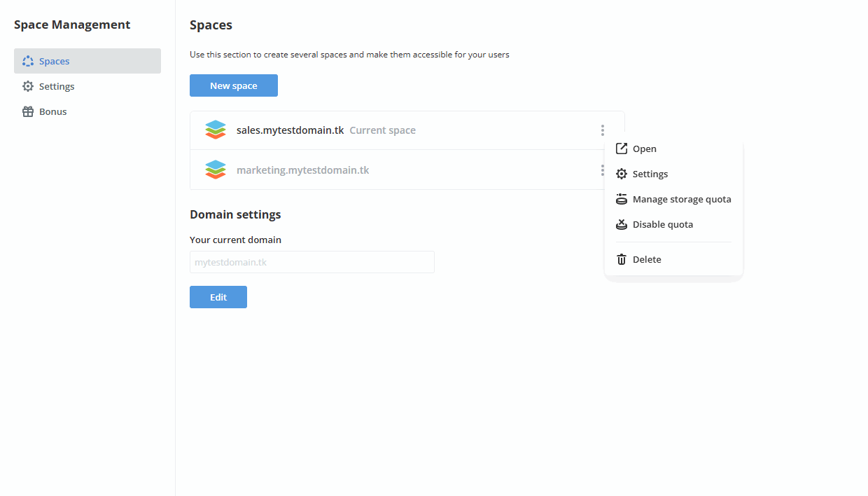
Task: Click the Edit button under Domain settings
Action: (x=218, y=296)
